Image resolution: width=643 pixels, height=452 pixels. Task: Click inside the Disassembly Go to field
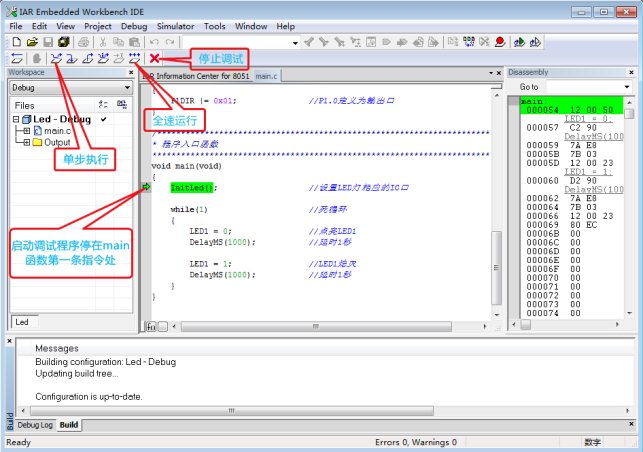(x=584, y=87)
